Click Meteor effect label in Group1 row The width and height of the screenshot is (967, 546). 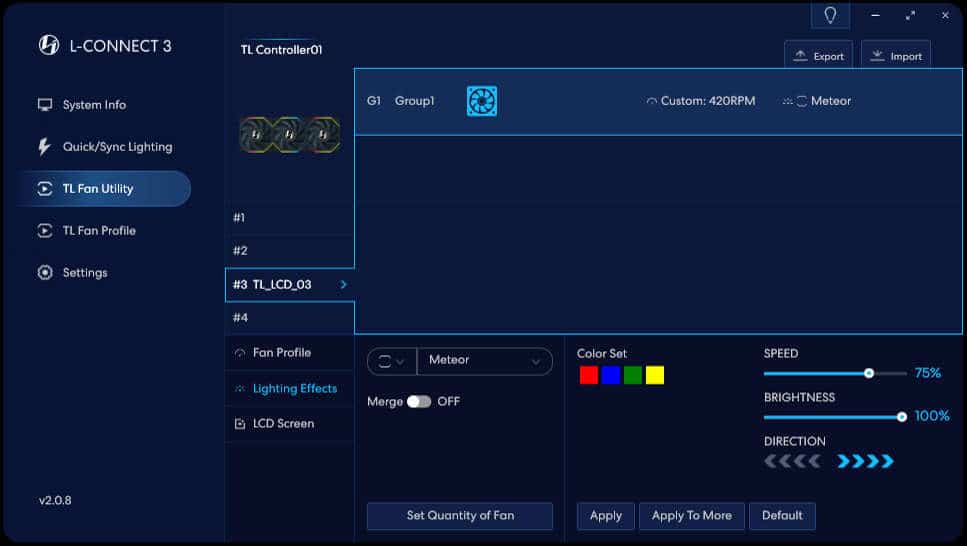tap(831, 101)
